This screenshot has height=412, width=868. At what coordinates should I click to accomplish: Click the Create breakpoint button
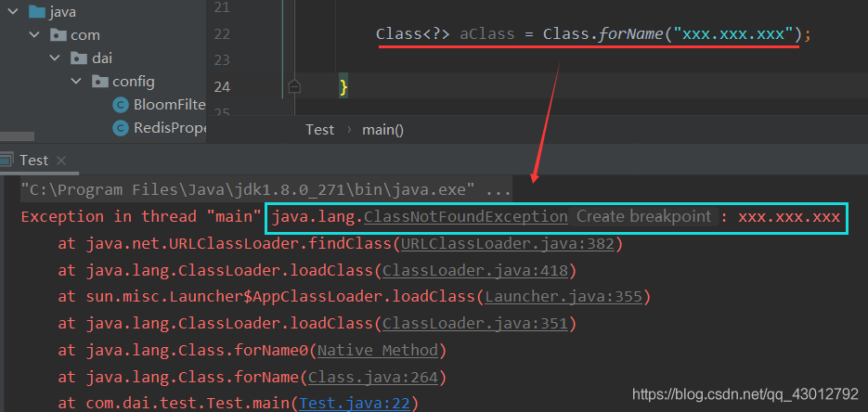(643, 217)
